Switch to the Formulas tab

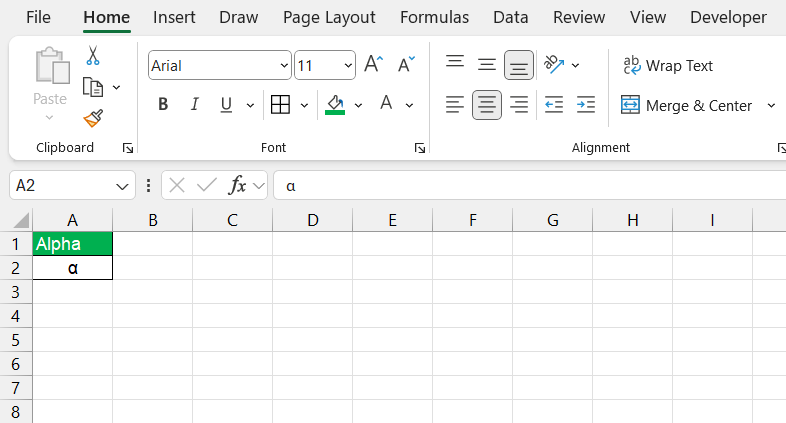click(x=434, y=18)
